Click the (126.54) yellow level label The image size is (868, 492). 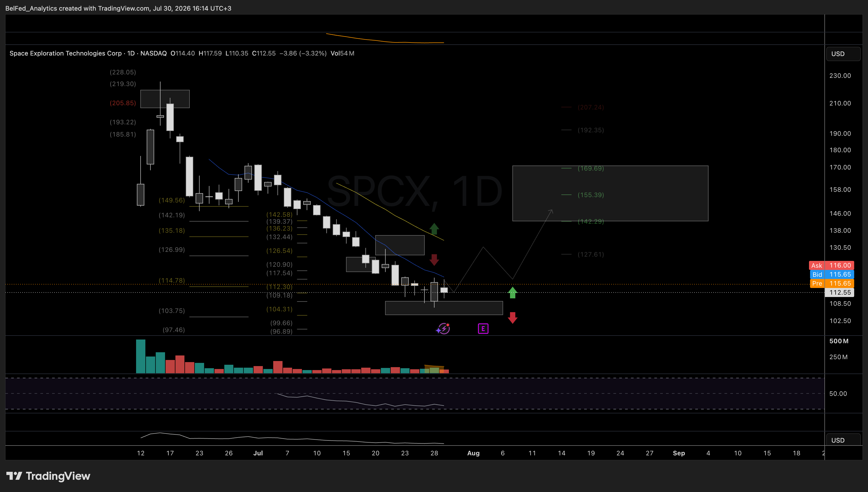click(x=279, y=251)
